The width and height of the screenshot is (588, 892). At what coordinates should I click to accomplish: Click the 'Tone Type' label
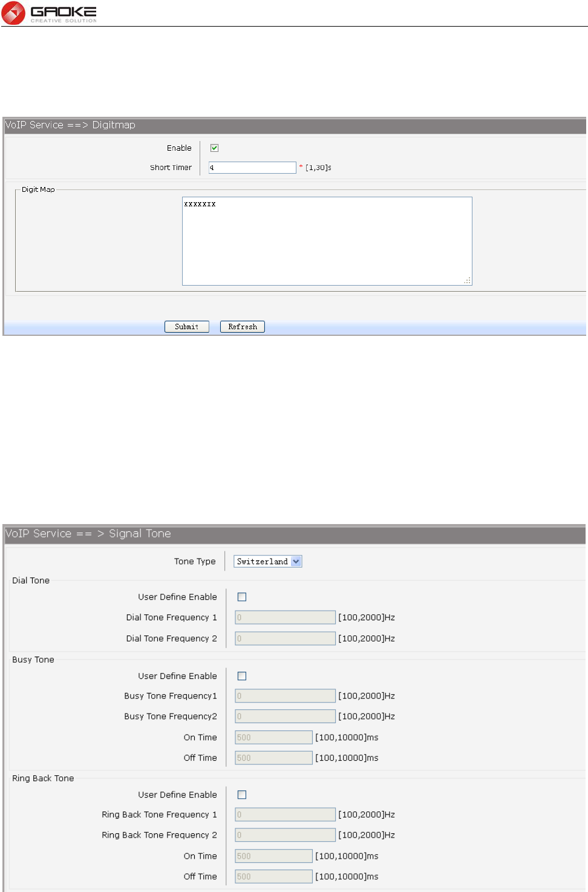coord(195,562)
